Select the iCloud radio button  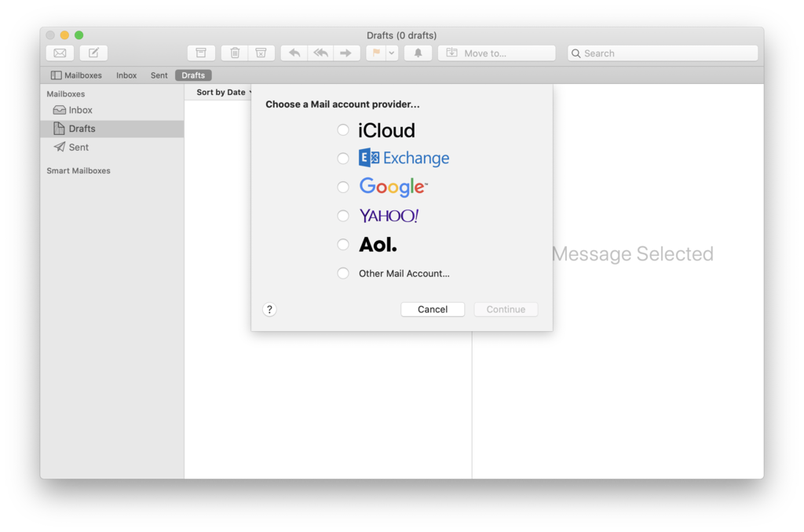(x=343, y=130)
